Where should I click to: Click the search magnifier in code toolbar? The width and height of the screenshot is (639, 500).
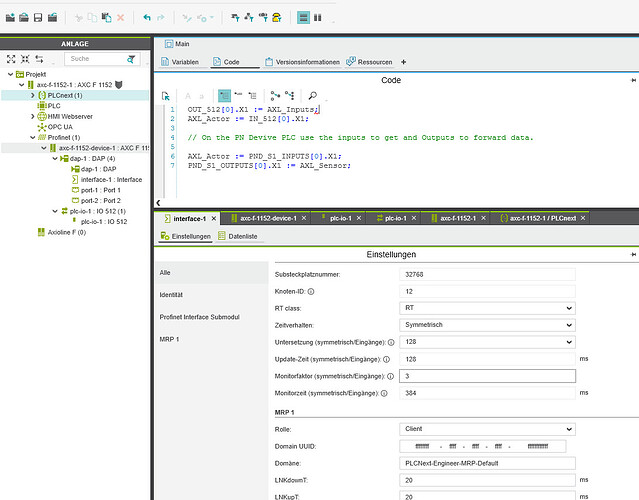(x=312, y=95)
